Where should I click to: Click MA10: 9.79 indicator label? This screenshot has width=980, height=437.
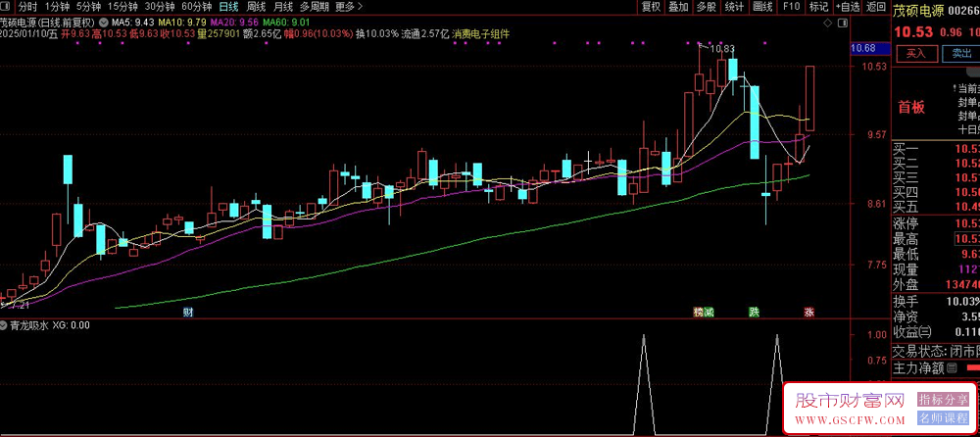point(182,23)
